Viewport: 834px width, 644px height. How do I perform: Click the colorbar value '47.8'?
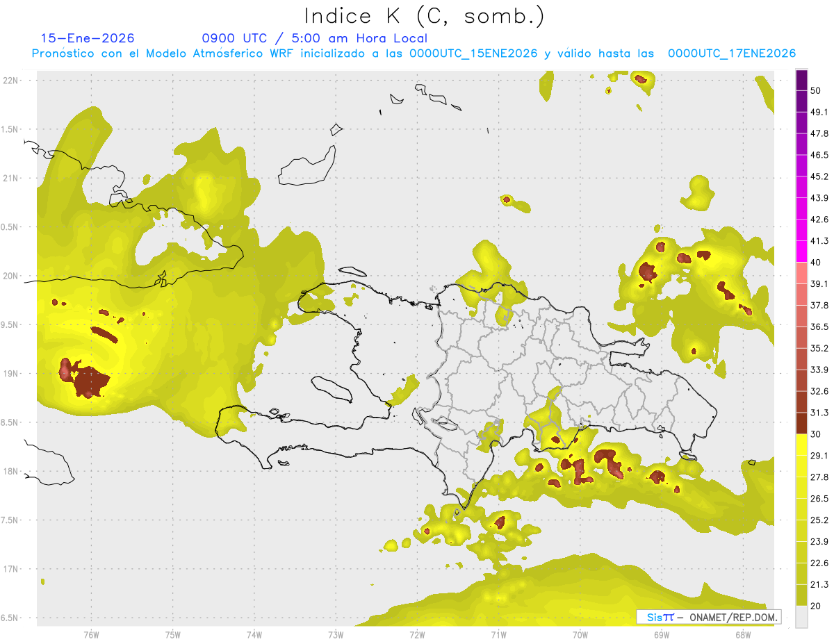(820, 133)
